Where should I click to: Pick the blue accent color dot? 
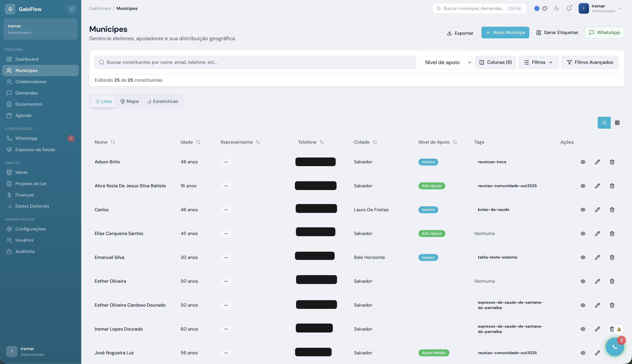pos(537,9)
